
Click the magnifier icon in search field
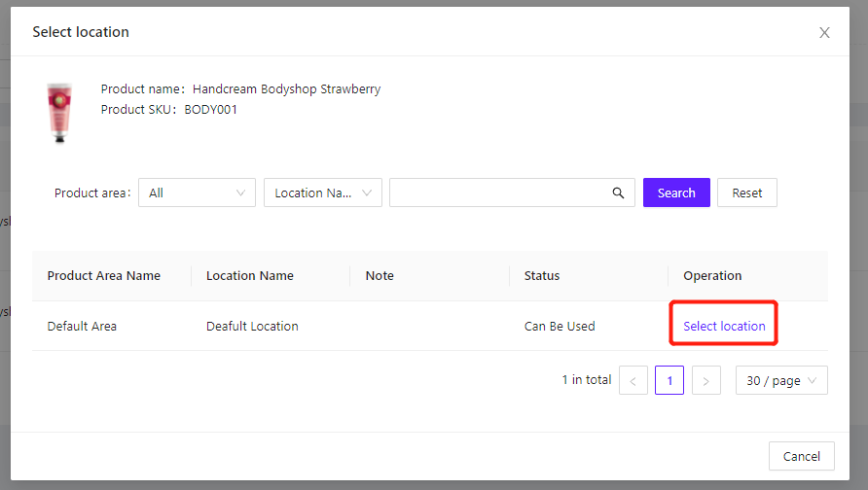[618, 192]
